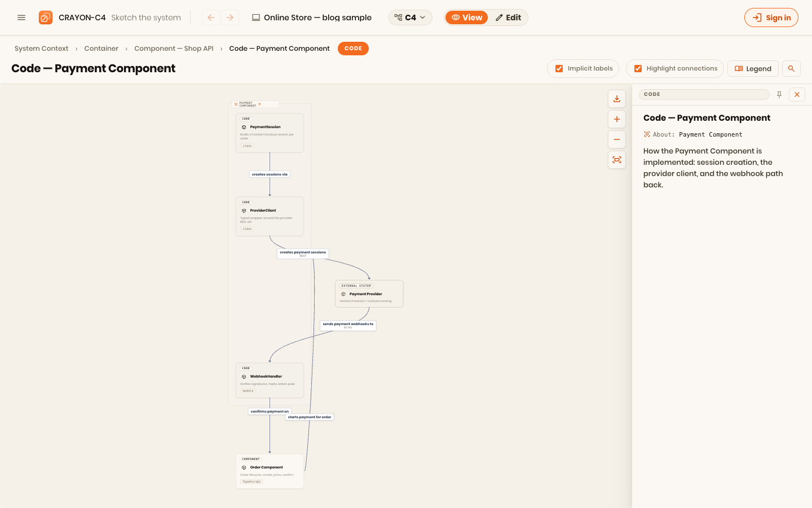812x508 pixels.
Task: Navigate to Component — Shop API breadcrumb
Action: click(x=174, y=49)
